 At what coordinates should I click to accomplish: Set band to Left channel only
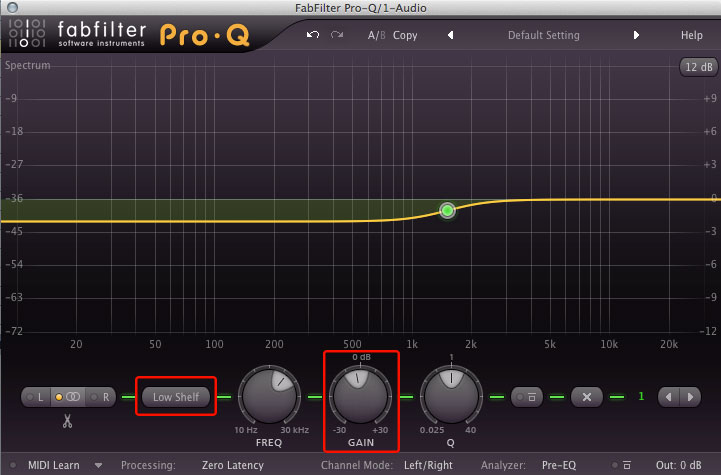(40, 397)
